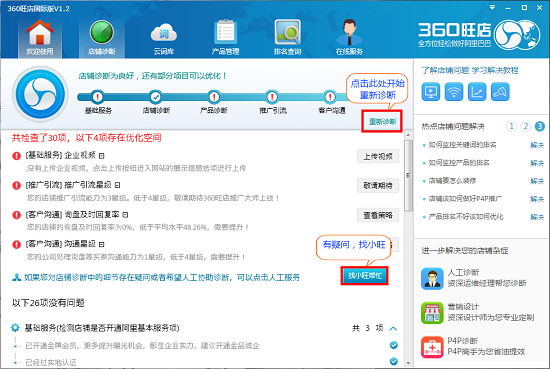
Task: Open the fourth tutorial icon
Action: click(500, 92)
